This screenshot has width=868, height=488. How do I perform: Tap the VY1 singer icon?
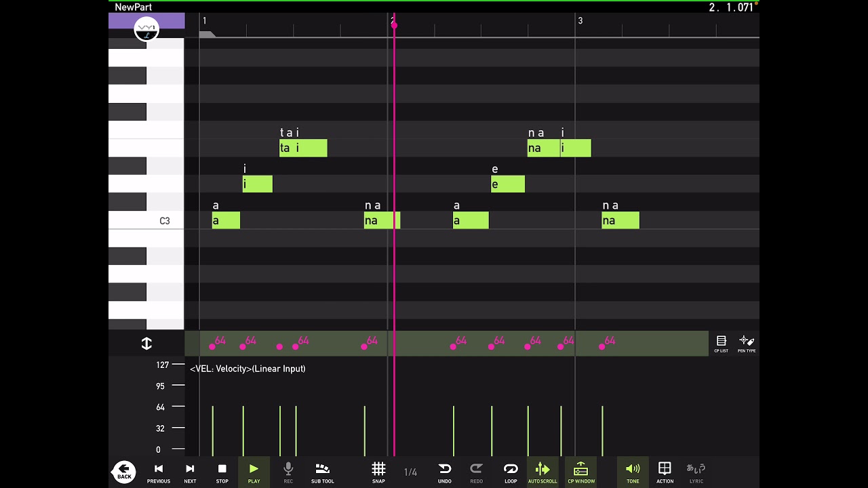[146, 29]
